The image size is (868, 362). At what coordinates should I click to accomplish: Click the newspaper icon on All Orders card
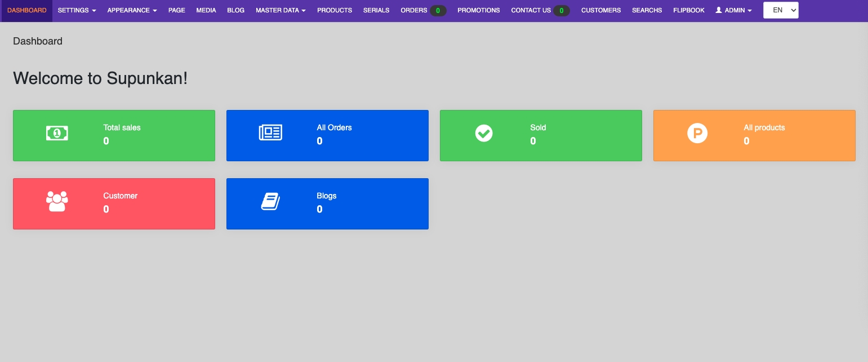[x=270, y=133]
